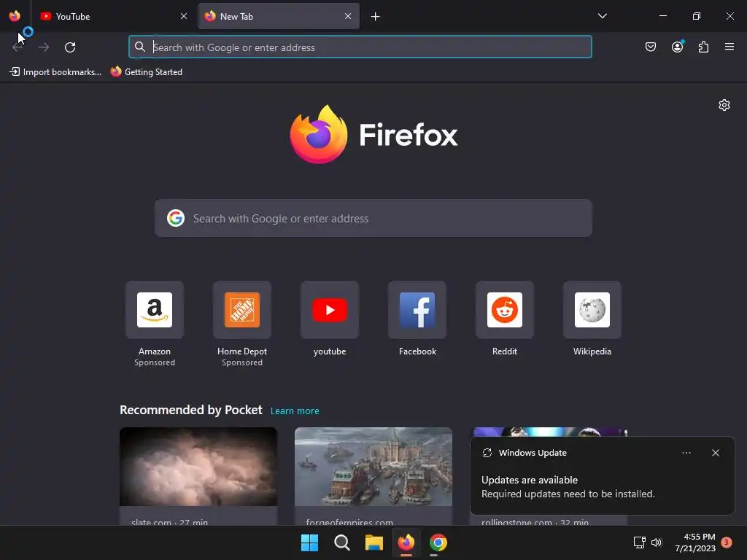Launch Google Chrome from taskbar

(438, 542)
